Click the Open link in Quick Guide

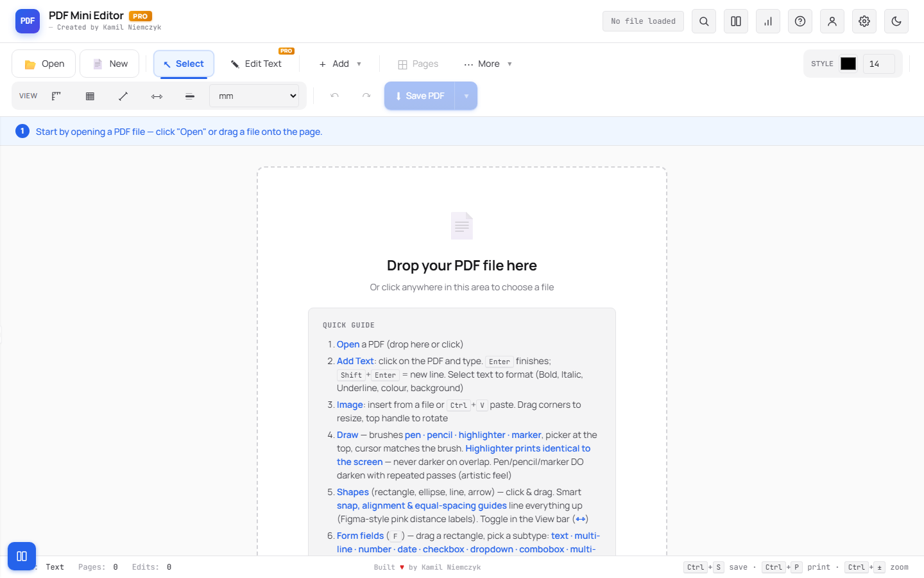(348, 344)
